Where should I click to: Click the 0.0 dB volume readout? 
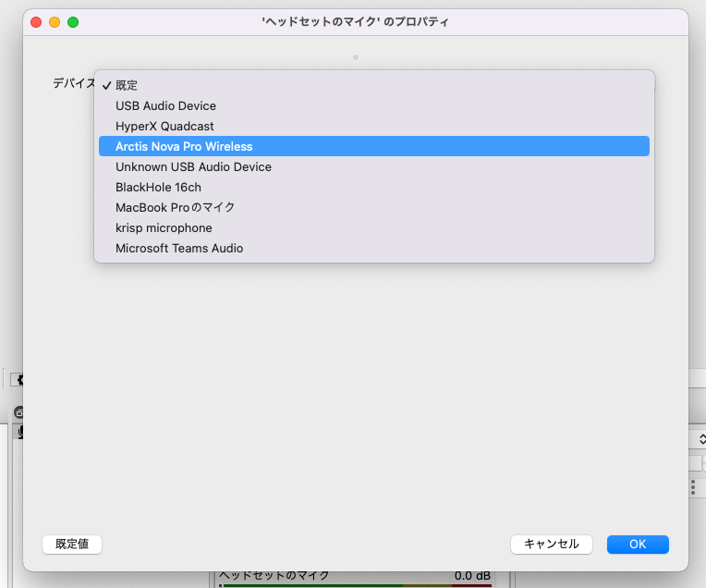pos(472,576)
